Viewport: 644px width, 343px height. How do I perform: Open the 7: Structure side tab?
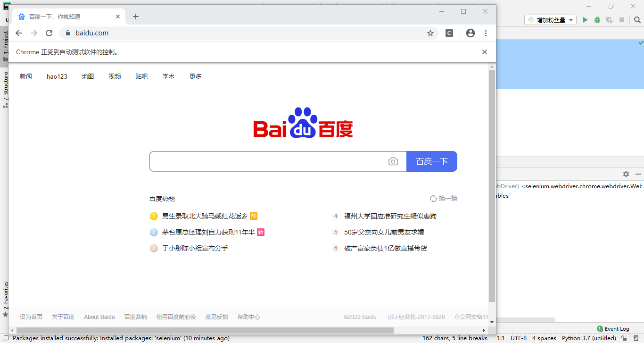pyautogui.click(x=5, y=90)
